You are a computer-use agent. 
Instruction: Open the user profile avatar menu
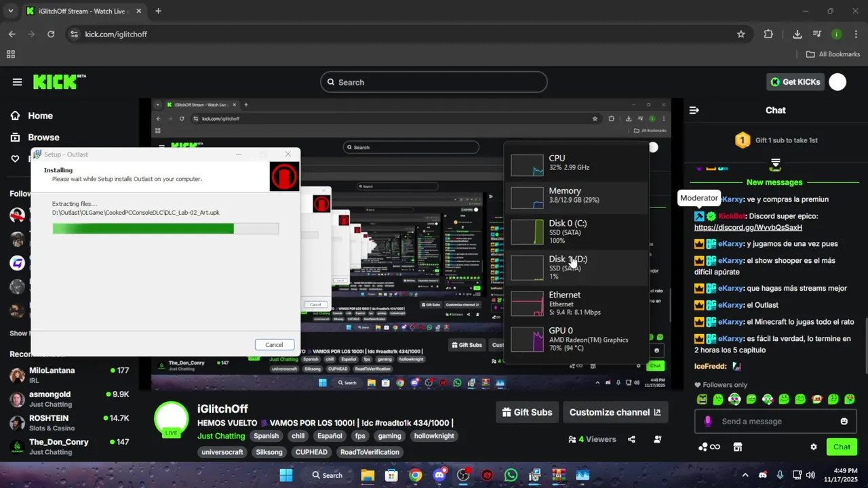[837, 82]
